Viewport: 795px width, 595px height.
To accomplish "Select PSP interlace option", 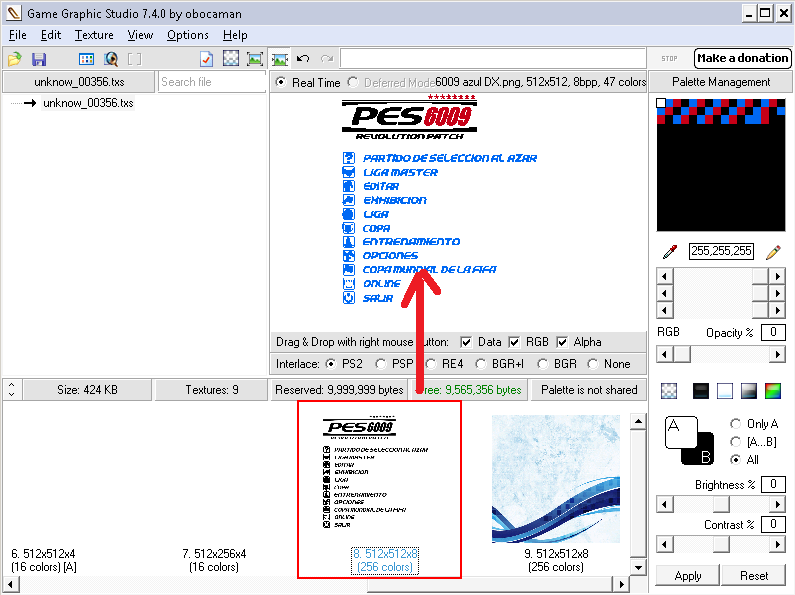I will coord(380,364).
